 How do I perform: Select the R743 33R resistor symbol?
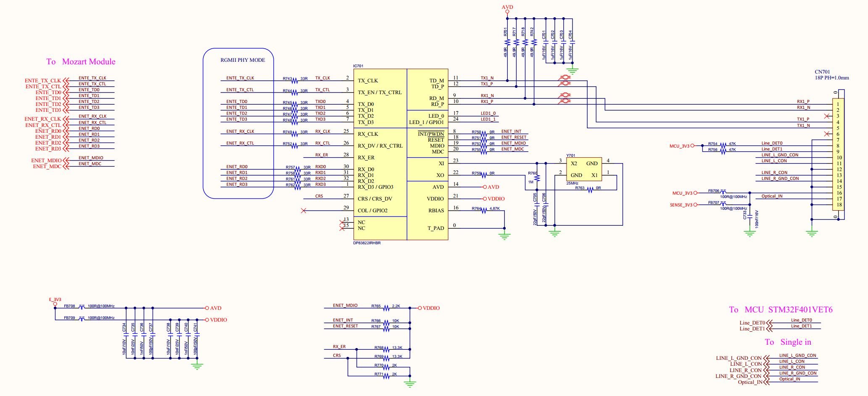(295, 81)
